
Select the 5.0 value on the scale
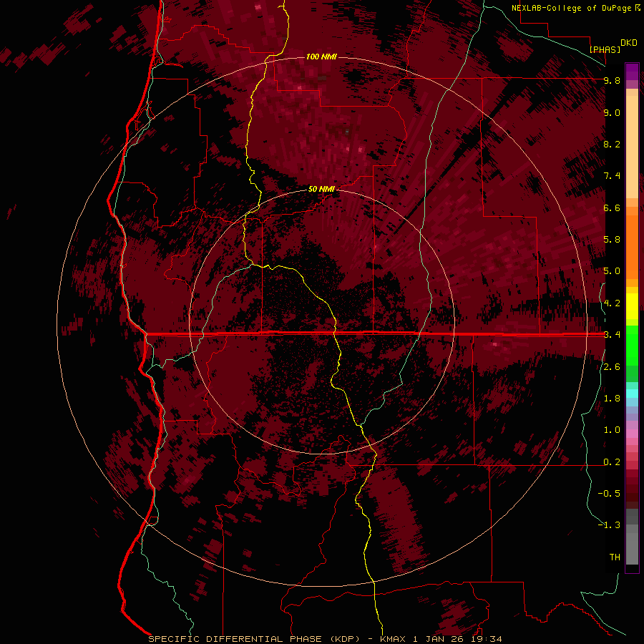[x=612, y=271]
